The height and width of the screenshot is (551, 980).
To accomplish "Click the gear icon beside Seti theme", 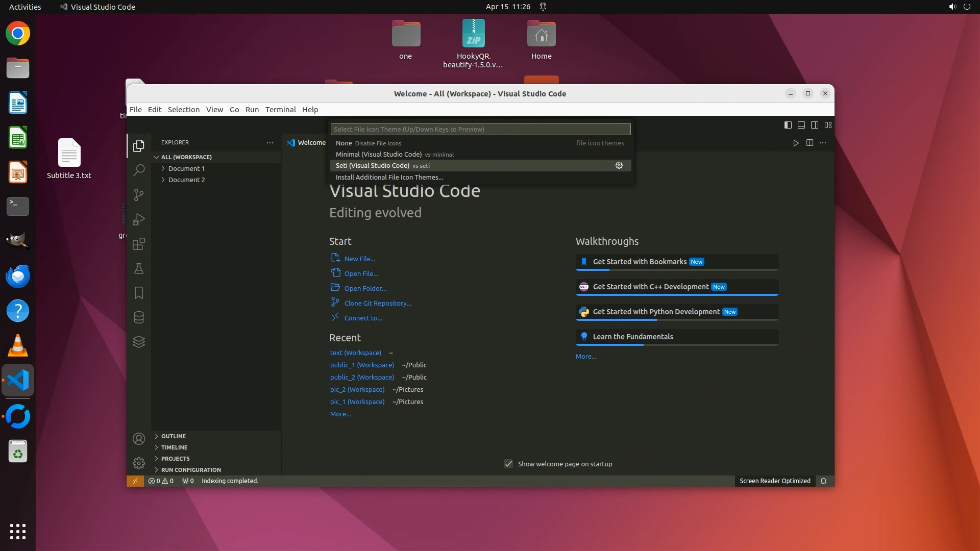I will tap(619, 165).
